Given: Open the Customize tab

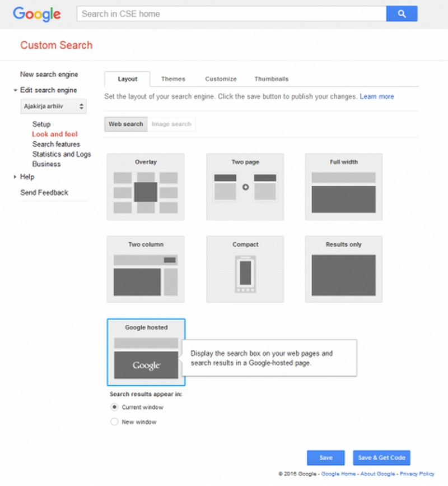Looking at the screenshot, I should click(221, 79).
